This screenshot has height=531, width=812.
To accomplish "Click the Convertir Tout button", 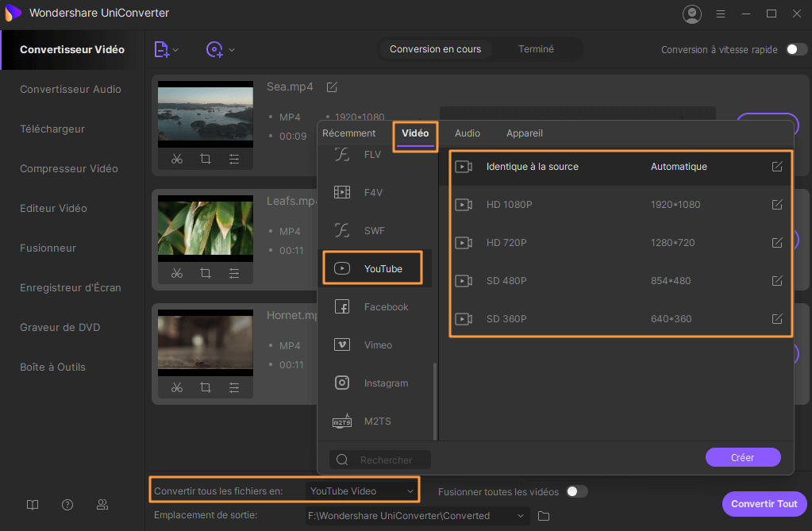I will [764, 504].
